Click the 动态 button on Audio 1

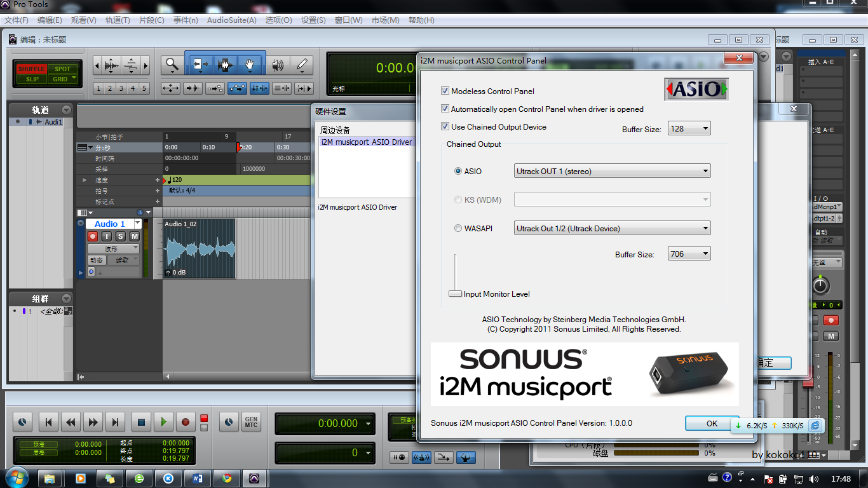[x=97, y=260]
